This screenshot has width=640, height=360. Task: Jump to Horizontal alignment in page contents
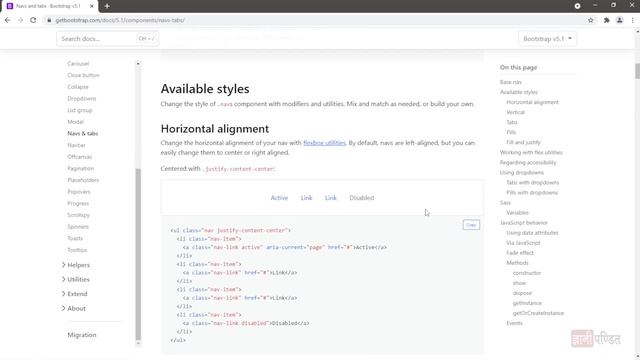(x=532, y=102)
